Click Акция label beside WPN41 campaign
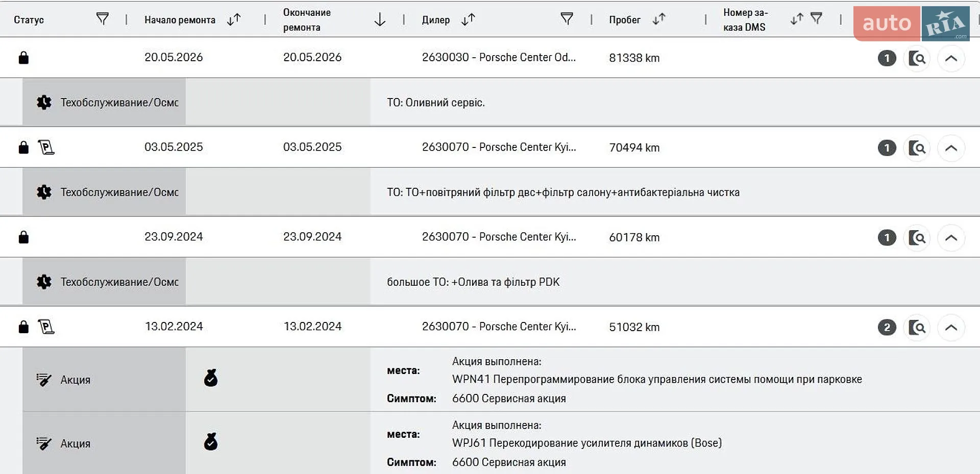The image size is (980, 474). click(76, 380)
